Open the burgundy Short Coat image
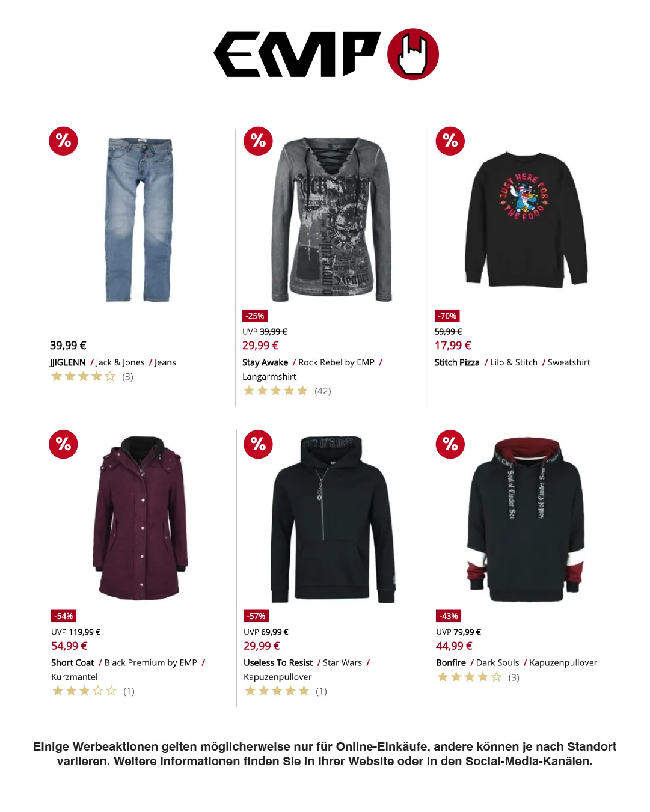This screenshot has height=812, width=650. click(x=140, y=518)
